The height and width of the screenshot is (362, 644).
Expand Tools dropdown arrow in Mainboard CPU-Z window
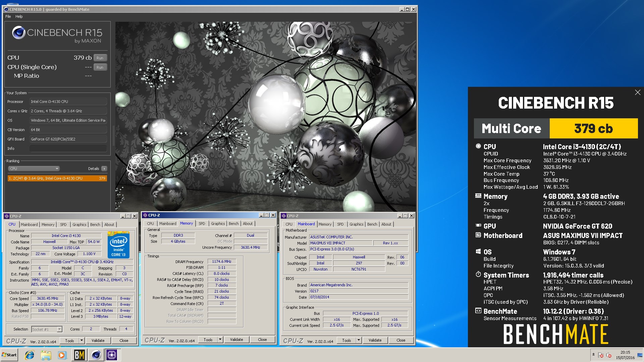pyautogui.click(x=359, y=340)
